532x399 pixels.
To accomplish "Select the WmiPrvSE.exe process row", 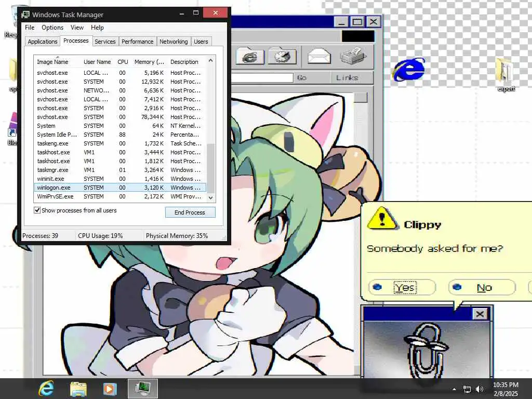I will click(120, 196).
